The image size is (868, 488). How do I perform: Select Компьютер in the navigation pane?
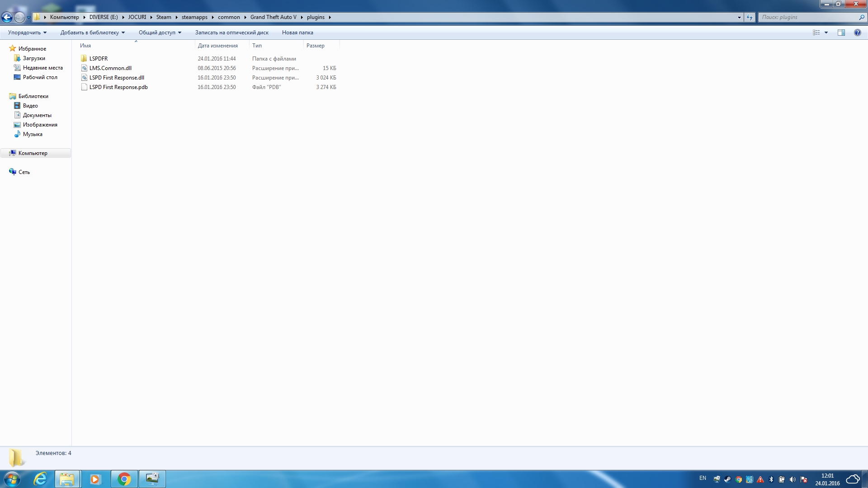[x=33, y=153]
